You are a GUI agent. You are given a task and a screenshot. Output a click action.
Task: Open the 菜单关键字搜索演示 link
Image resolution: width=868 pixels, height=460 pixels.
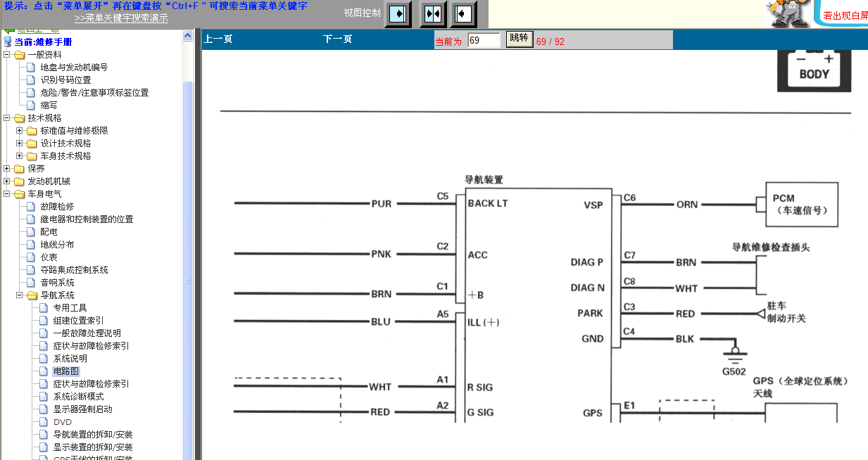[x=121, y=18]
